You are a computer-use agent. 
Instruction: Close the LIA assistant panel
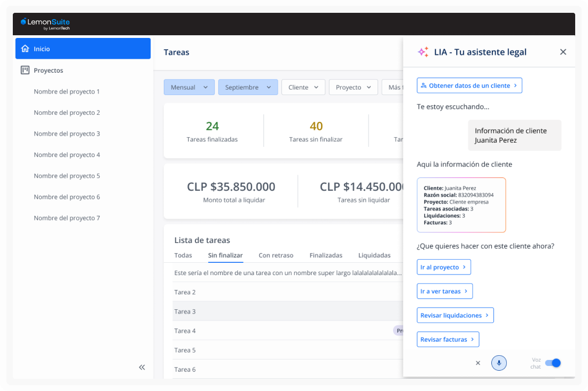tap(563, 52)
